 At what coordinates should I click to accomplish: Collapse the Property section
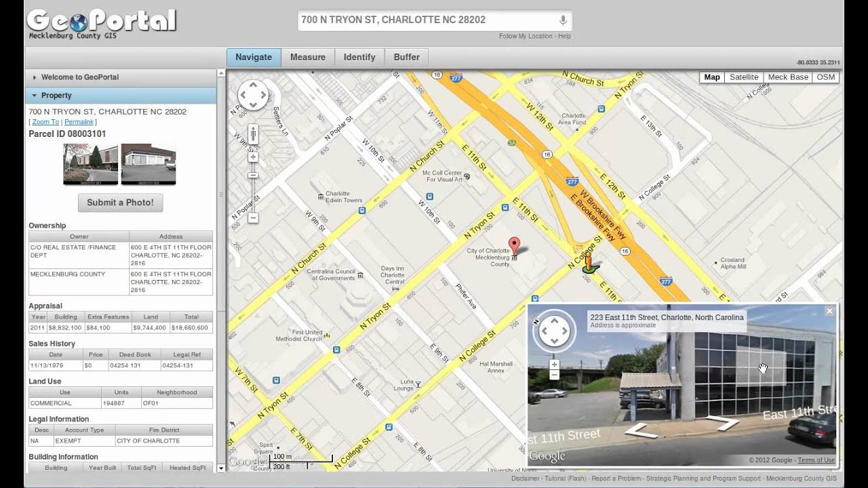tap(121, 96)
